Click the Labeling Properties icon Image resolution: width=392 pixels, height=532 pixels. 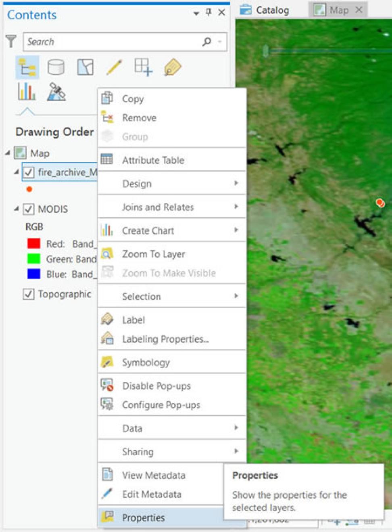(107, 338)
